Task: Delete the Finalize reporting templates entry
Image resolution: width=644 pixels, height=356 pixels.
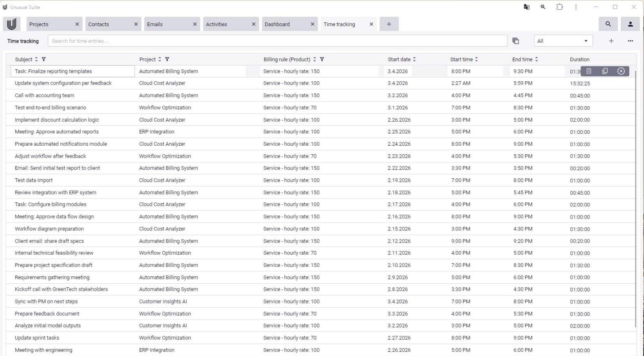Action: tap(589, 71)
